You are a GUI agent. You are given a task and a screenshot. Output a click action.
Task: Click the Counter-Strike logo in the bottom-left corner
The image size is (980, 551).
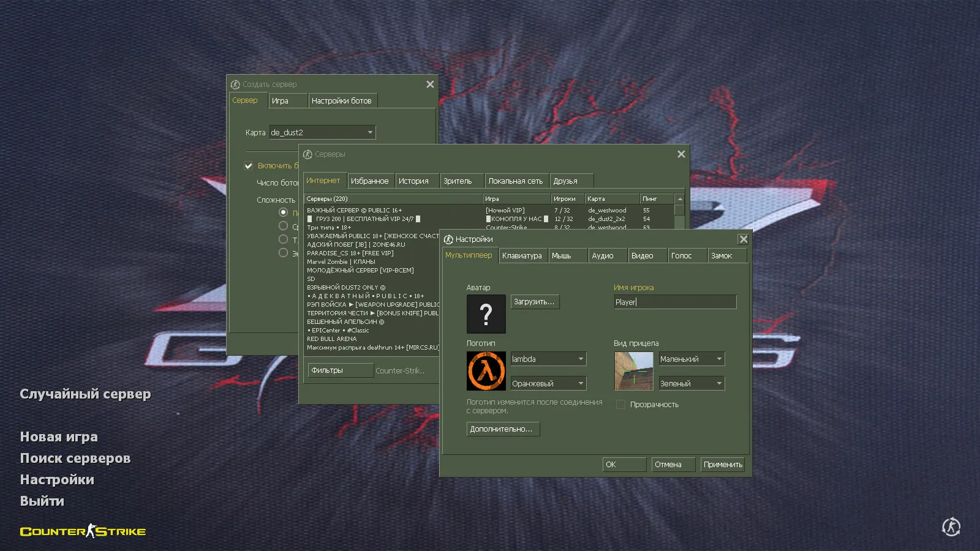click(x=83, y=531)
